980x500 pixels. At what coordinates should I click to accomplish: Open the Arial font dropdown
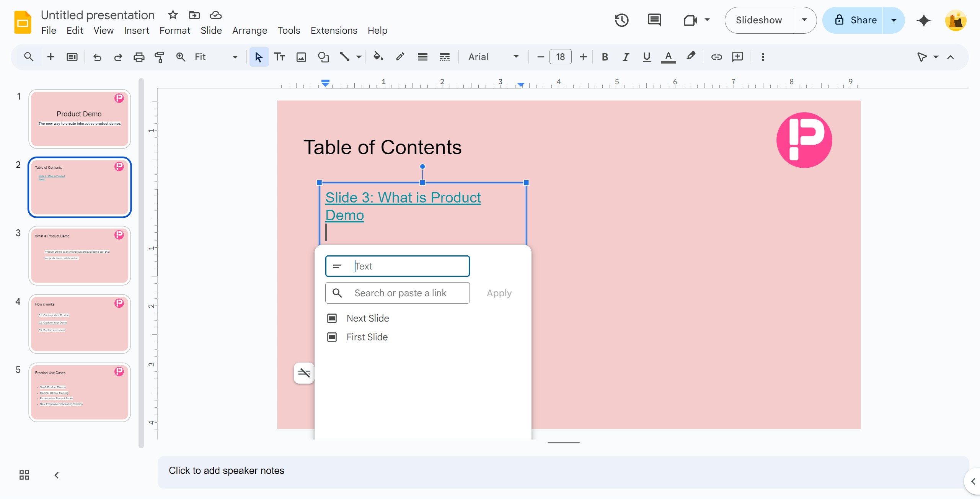point(494,57)
